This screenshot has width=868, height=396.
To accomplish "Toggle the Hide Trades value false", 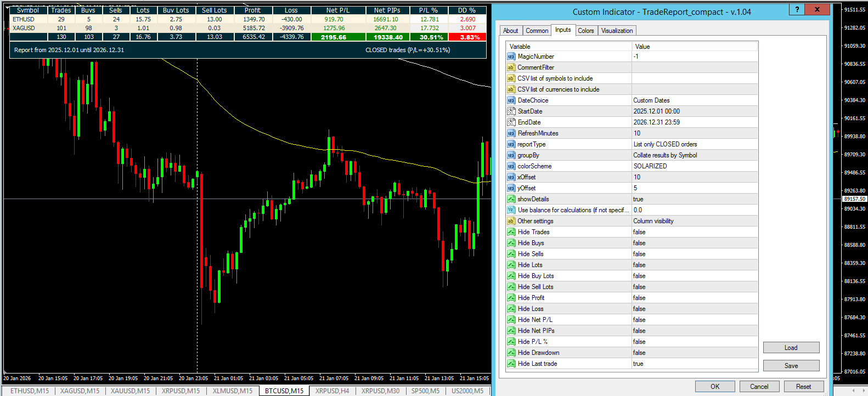I will [639, 232].
